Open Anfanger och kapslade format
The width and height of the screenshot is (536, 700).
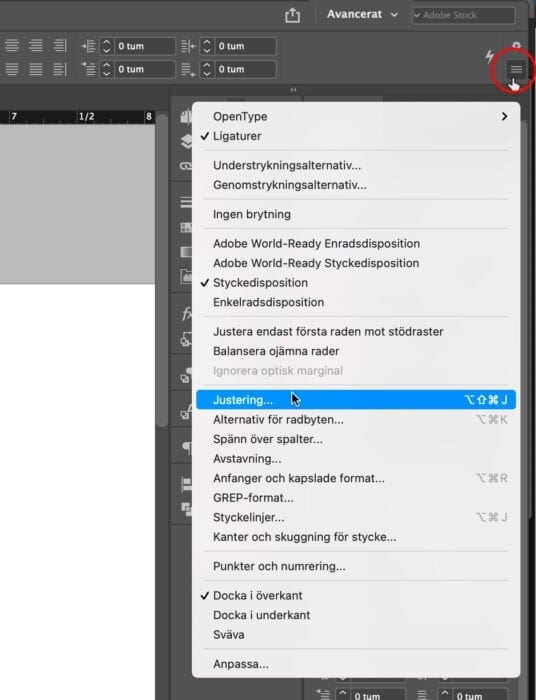(356, 479)
